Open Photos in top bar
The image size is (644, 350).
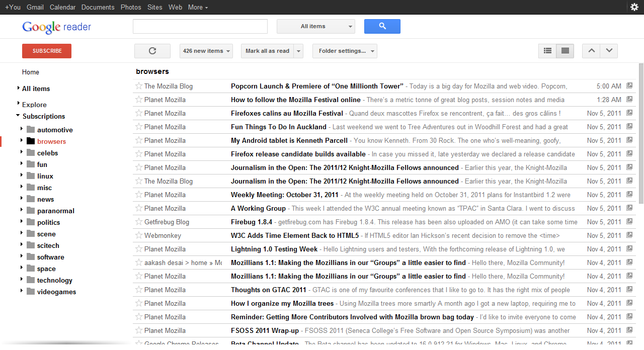[x=131, y=7]
